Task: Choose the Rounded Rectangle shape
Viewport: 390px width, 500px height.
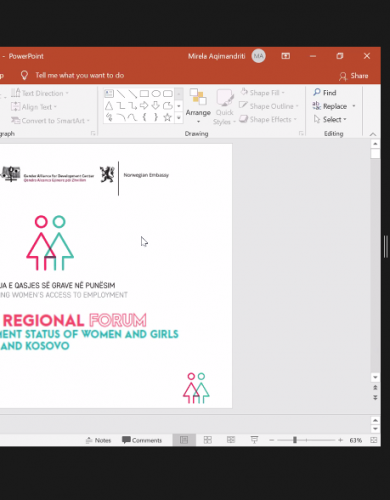Action: click(168, 94)
